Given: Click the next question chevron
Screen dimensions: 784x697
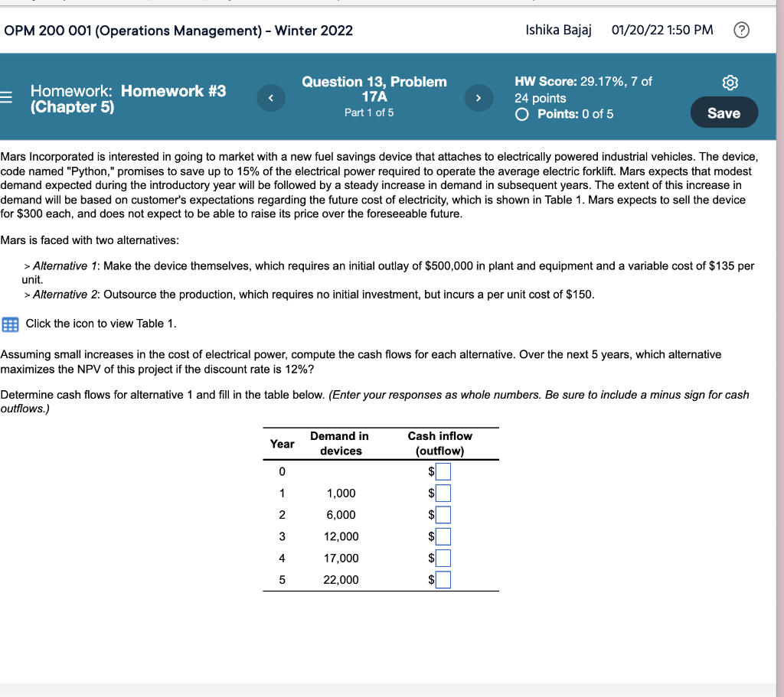Looking at the screenshot, I should (479, 98).
